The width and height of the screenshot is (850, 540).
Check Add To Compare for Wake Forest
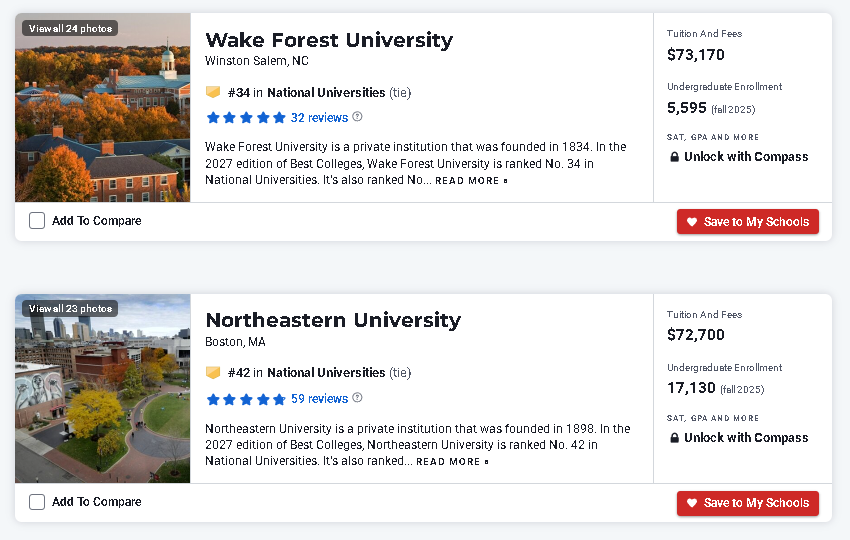(37, 221)
